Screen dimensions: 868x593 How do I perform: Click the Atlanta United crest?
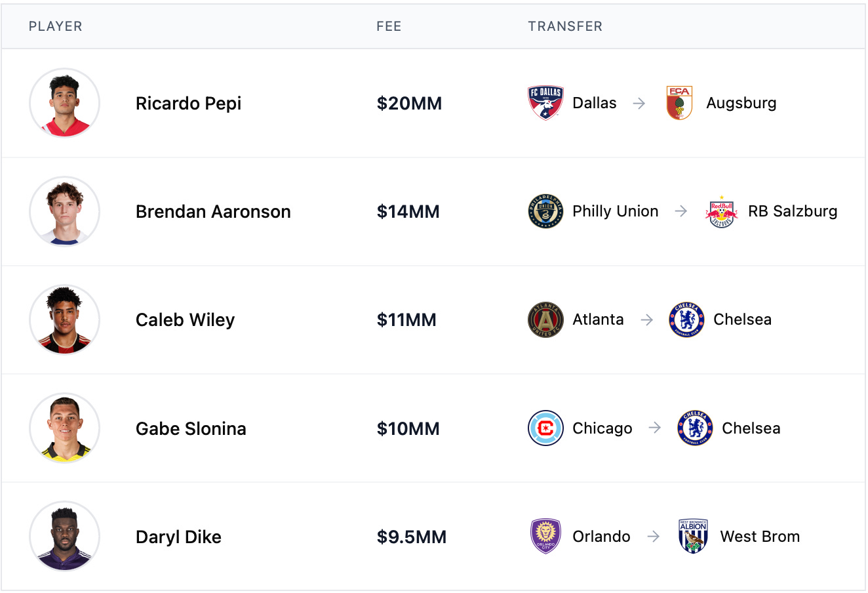click(545, 319)
